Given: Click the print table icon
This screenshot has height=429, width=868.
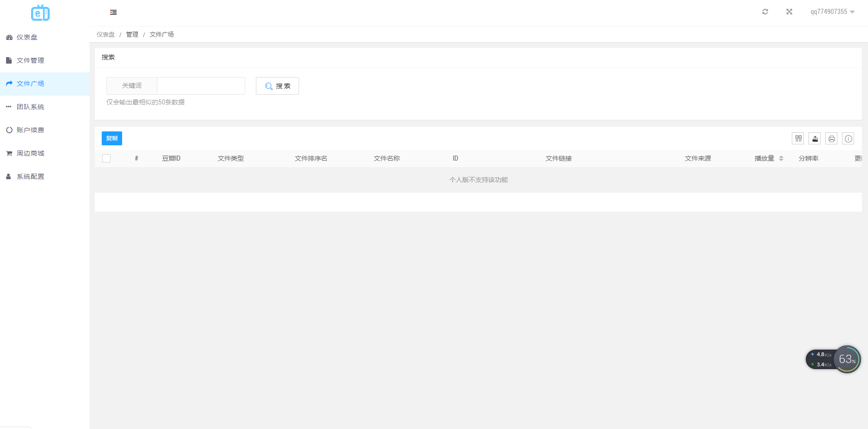Looking at the screenshot, I should [831, 138].
